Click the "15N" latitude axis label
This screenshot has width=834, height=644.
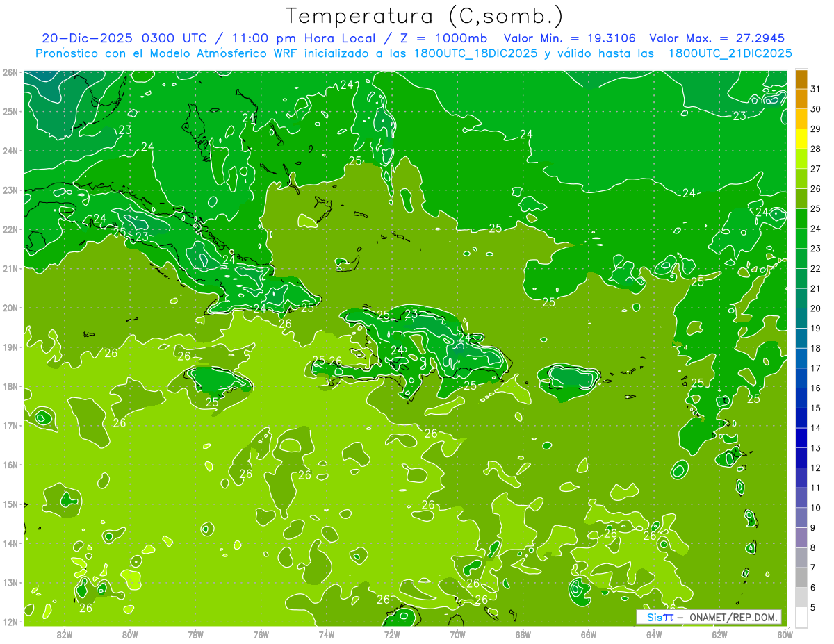(10, 504)
